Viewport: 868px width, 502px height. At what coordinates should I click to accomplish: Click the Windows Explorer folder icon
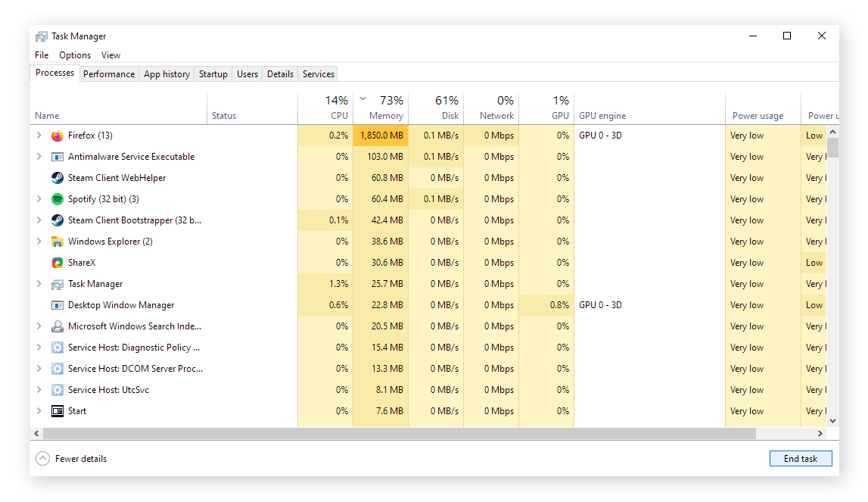click(58, 242)
